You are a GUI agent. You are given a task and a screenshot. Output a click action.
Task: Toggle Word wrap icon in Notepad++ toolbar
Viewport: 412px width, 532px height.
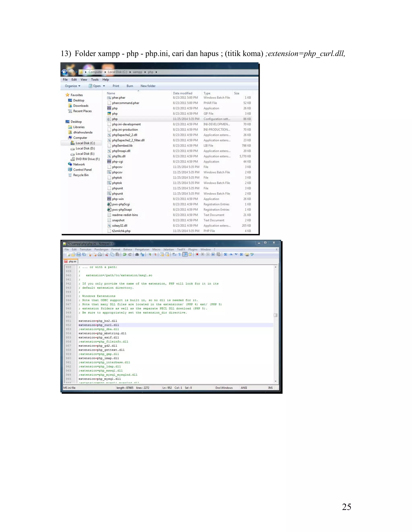click(x=174, y=255)
